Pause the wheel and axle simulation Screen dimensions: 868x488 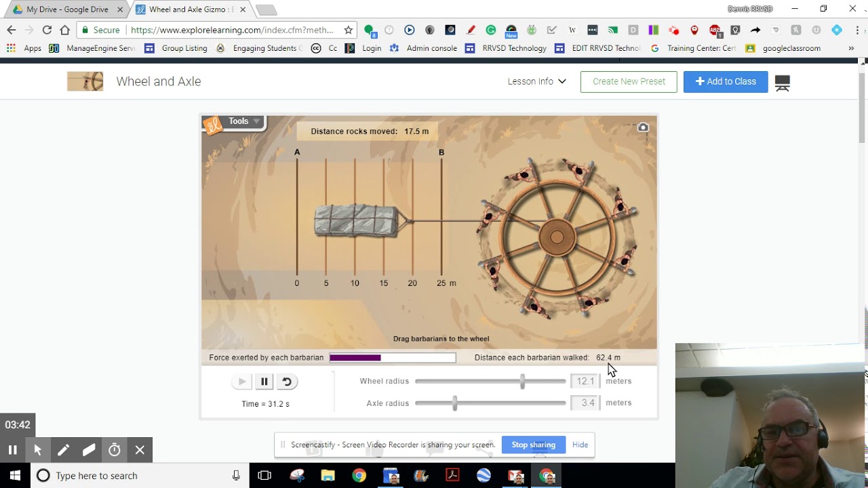click(x=264, y=382)
